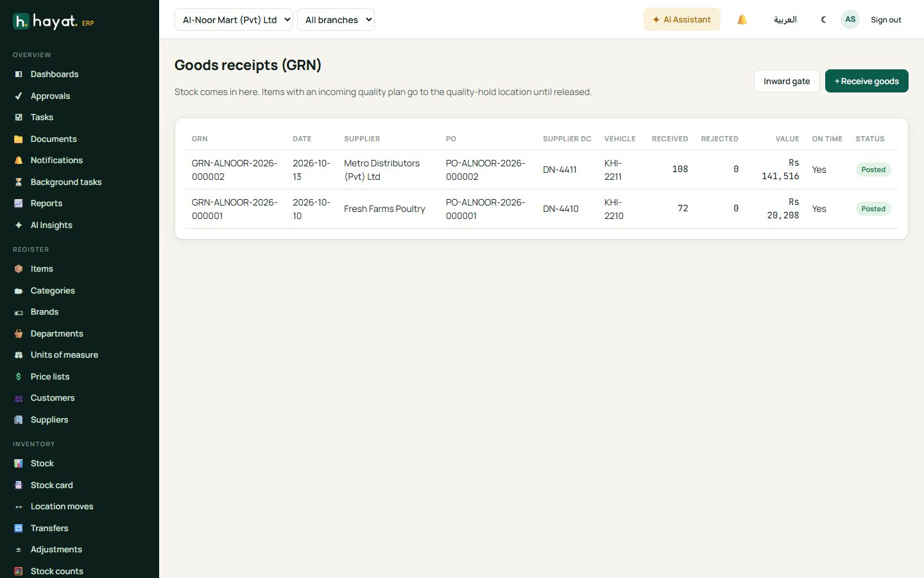This screenshot has height=578, width=924.
Task: Open the Background tasks hourglass icon
Action: [19, 182]
